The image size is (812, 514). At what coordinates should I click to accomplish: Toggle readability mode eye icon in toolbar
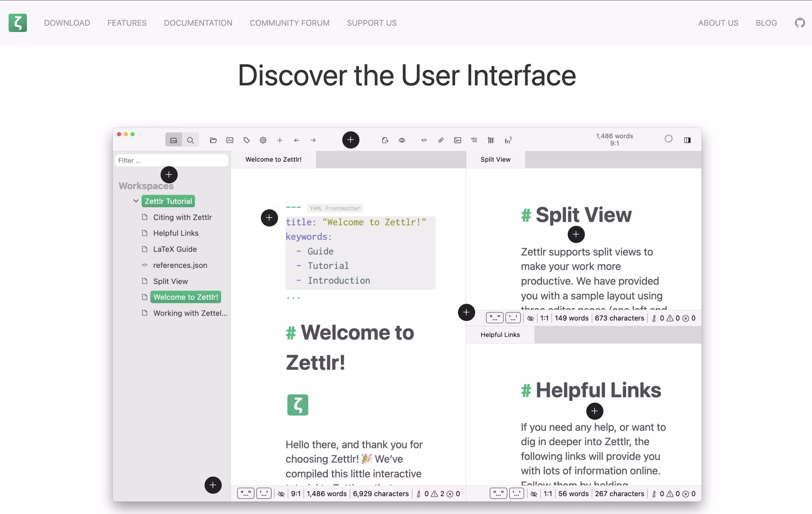402,140
